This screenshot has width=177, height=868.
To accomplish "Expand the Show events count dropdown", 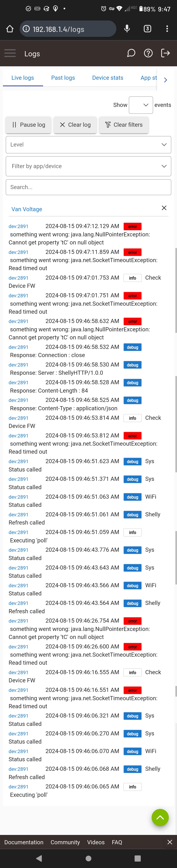I will coord(141,105).
